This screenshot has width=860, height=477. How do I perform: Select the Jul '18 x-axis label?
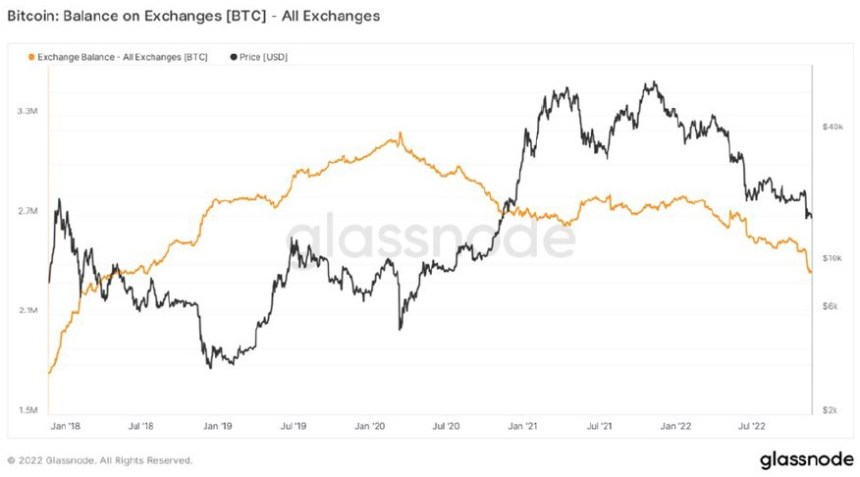142,426
